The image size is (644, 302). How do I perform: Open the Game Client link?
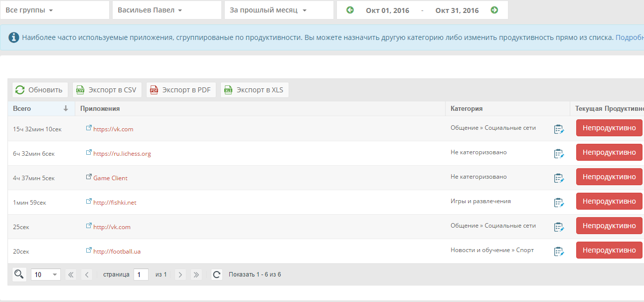tap(110, 178)
